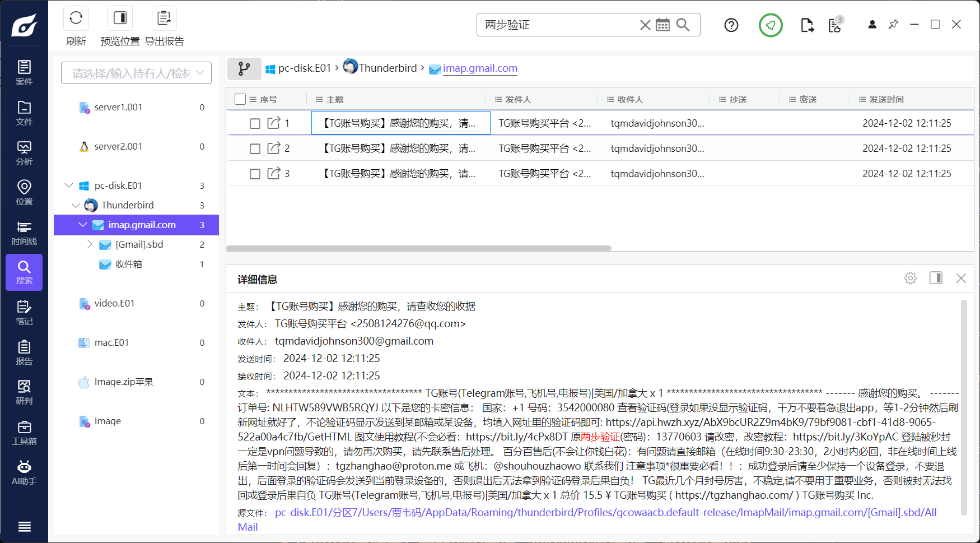Open the source file path link
The width and height of the screenshot is (980, 543).
(587, 519)
